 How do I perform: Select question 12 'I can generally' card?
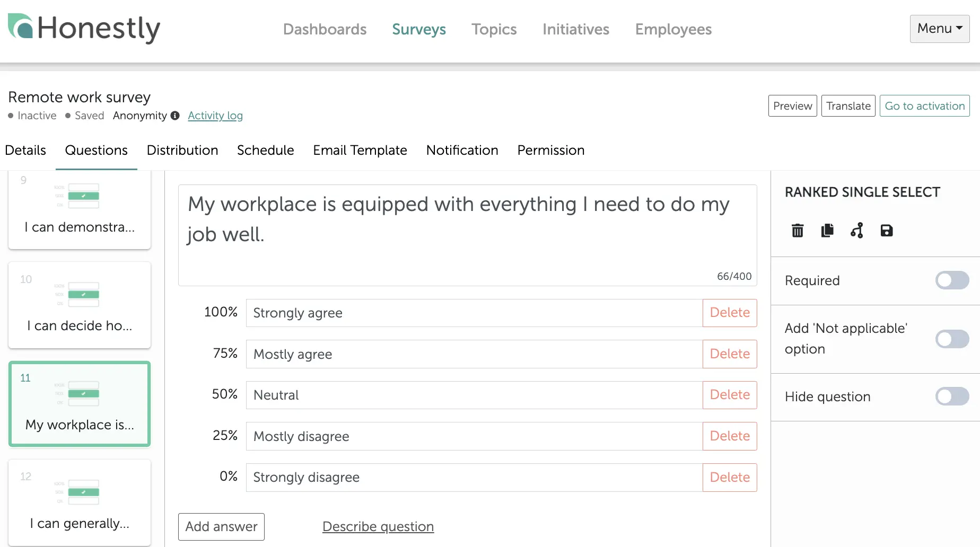(x=80, y=502)
